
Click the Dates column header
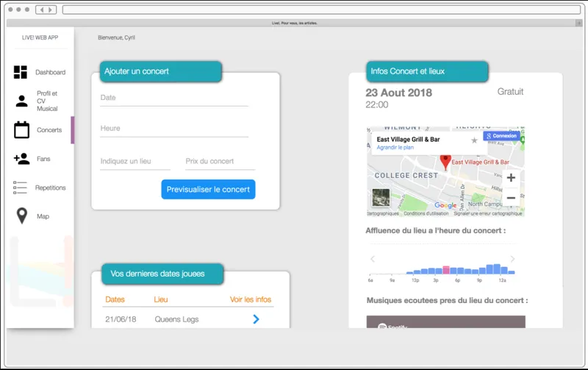(115, 299)
